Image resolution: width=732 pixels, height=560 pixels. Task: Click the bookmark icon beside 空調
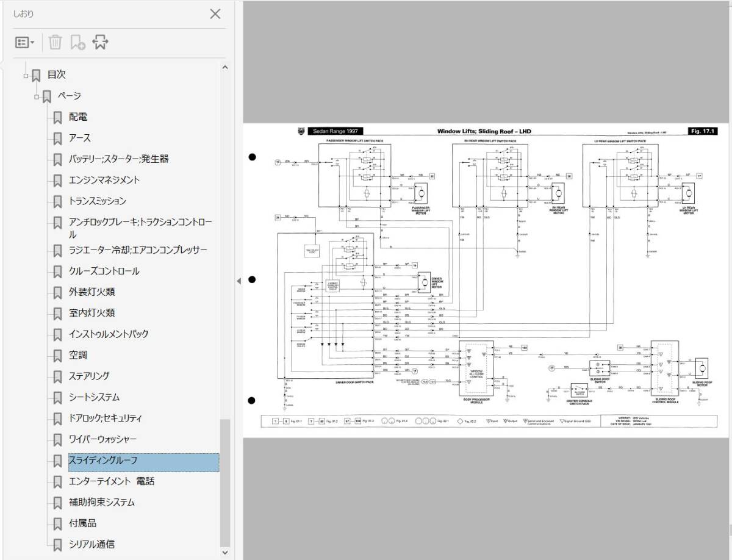coord(57,356)
